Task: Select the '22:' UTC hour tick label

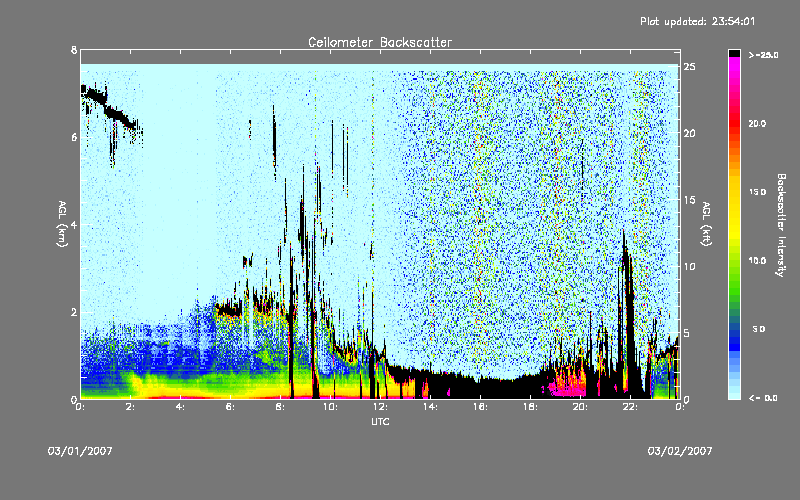Action: [630, 407]
